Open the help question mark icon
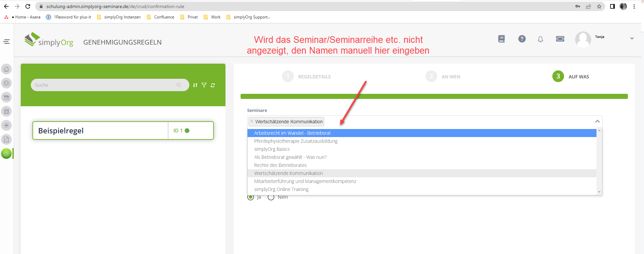The width and height of the screenshot is (644, 254). (x=522, y=39)
